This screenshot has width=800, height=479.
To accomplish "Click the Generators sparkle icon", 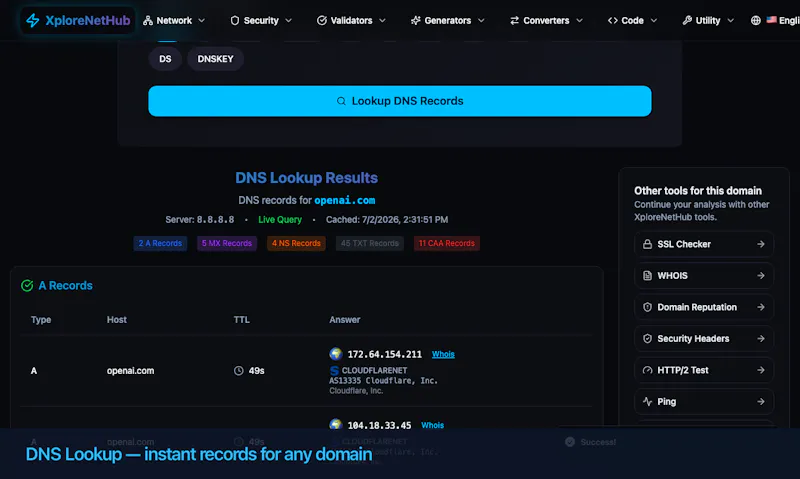I will tap(416, 20).
